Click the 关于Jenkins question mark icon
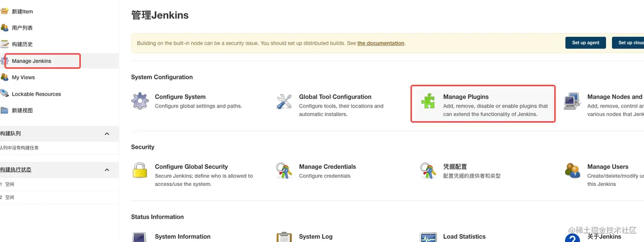The height and width of the screenshot is (242, 644). pos(572,238)
